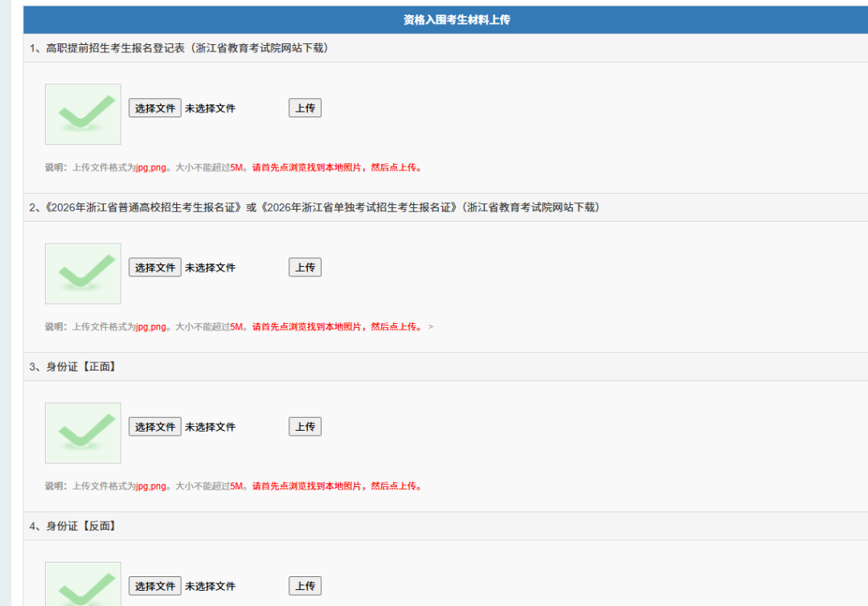Select the 身份证【正面】 checkmark preview image
Screen dimensions: 868x606
coord(83,432)
